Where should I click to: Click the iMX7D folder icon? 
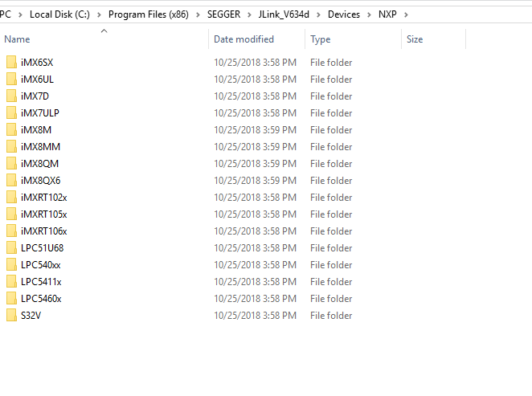(x=11, y=96)
